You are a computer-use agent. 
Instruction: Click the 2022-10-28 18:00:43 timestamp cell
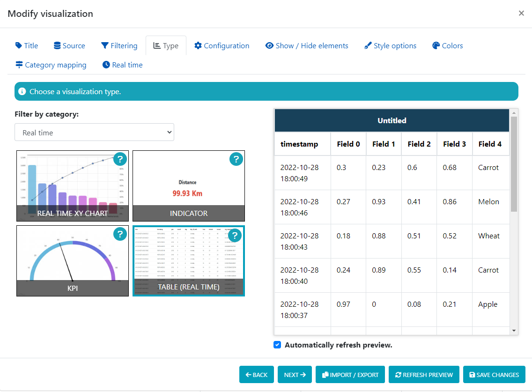(303, 241)
